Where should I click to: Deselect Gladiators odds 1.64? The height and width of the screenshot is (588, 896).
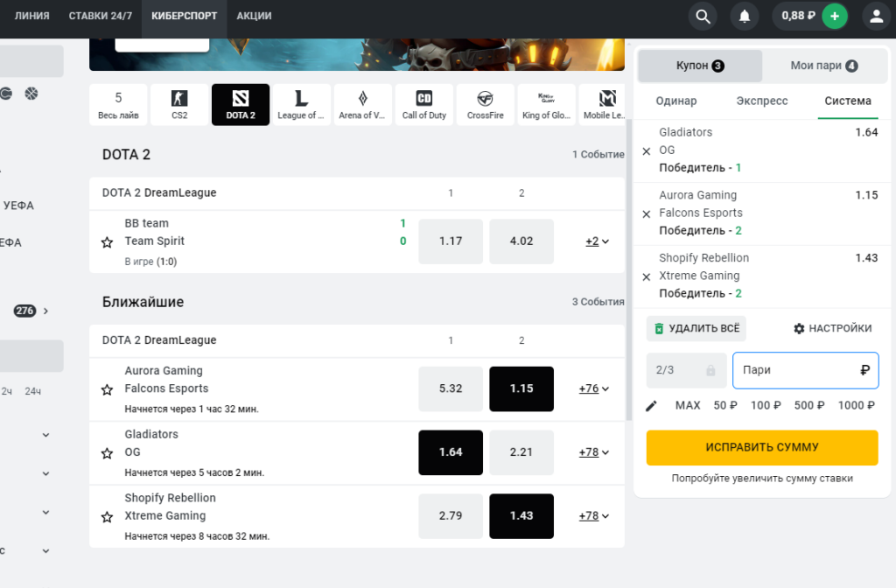pos(451,452)
